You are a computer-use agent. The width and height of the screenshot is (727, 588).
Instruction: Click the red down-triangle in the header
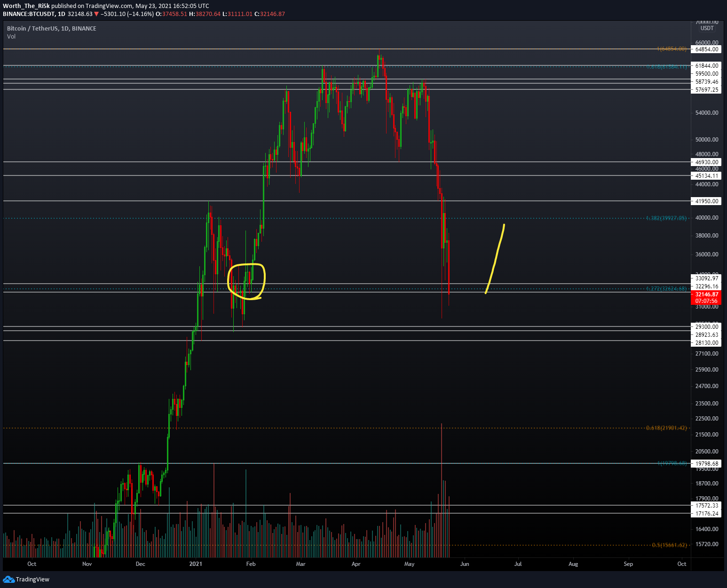click(96, 14)
